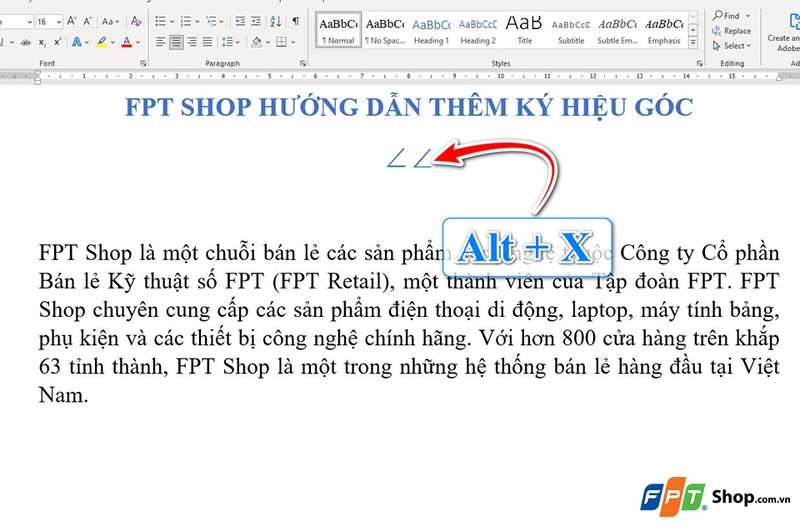
Task: Expand numbering library dropdown arrow
Action: tap(197, 21)
